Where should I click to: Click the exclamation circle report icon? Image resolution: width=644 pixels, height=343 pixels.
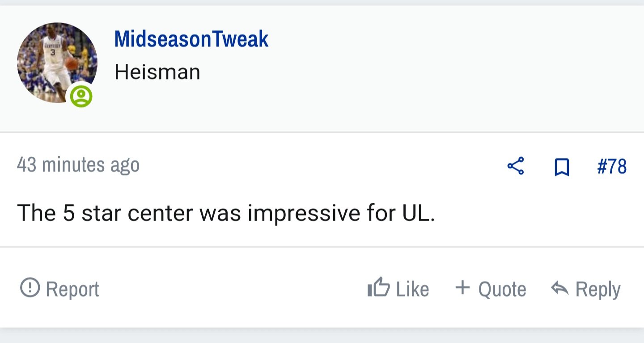(30, 287)
